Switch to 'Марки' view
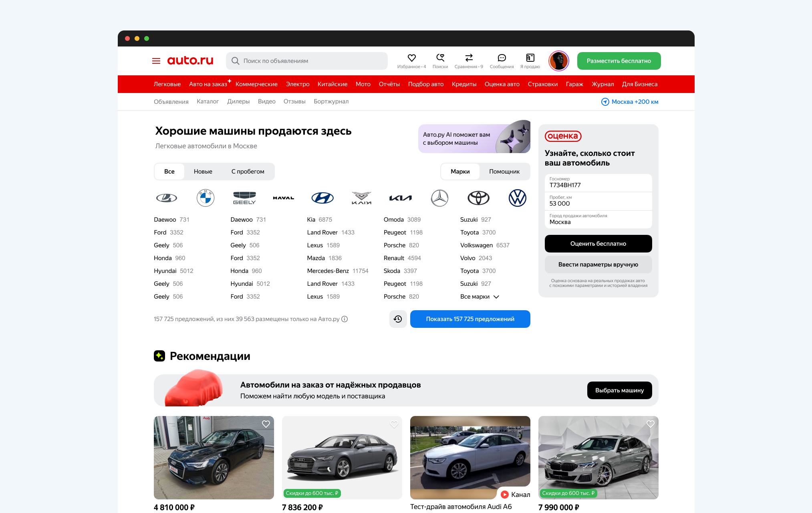This screenshot has height=513, width=812. pos(460,172)
